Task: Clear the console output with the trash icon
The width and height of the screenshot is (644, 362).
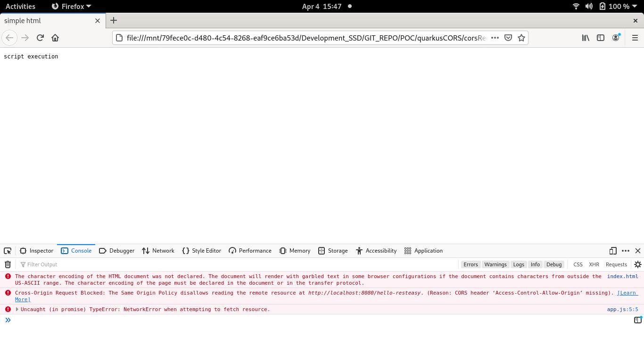Action: (x=8, y=264)
